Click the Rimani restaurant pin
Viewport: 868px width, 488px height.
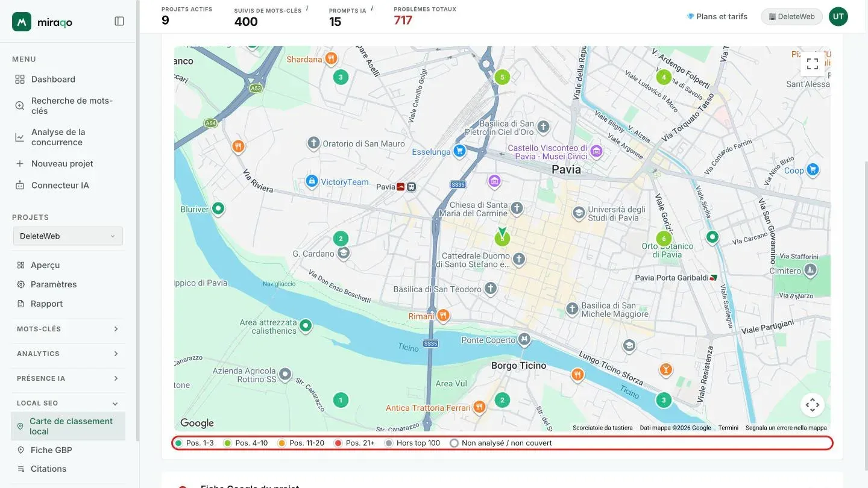[x=443, y=315]
